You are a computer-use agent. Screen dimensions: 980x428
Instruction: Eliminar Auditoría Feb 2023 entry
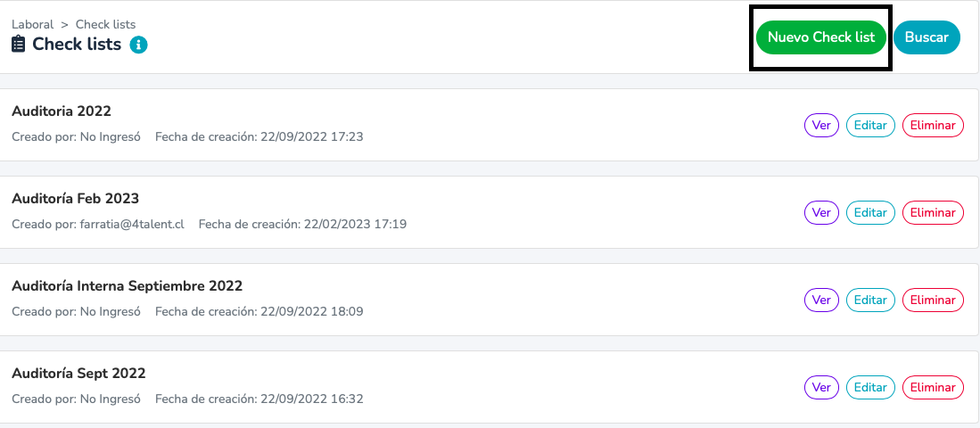[933, 212]
